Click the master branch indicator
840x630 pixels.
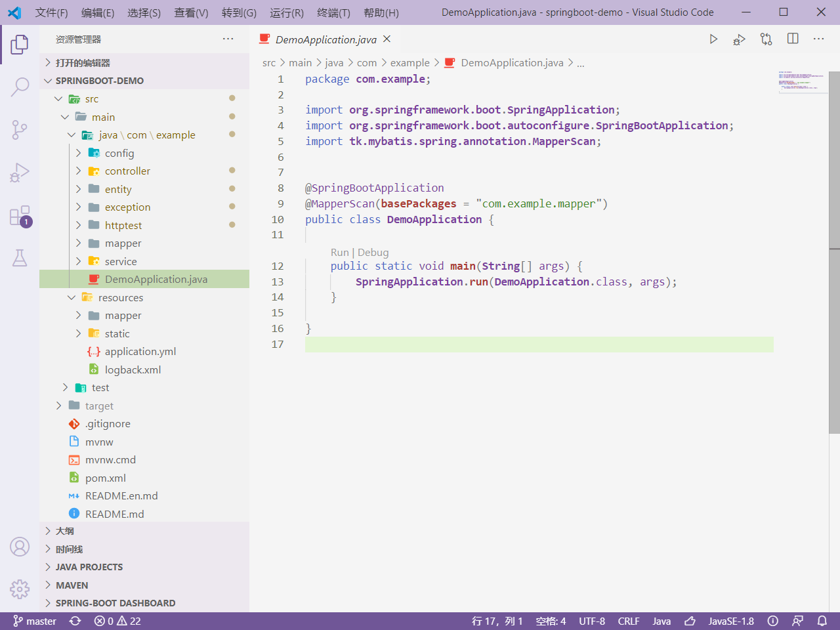[35, 621]
